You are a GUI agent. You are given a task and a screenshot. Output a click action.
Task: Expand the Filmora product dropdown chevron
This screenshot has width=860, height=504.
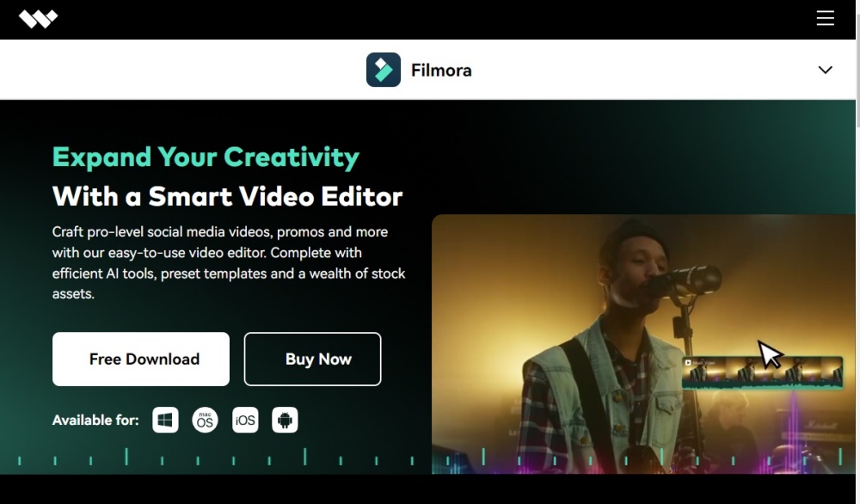(825, 70)
